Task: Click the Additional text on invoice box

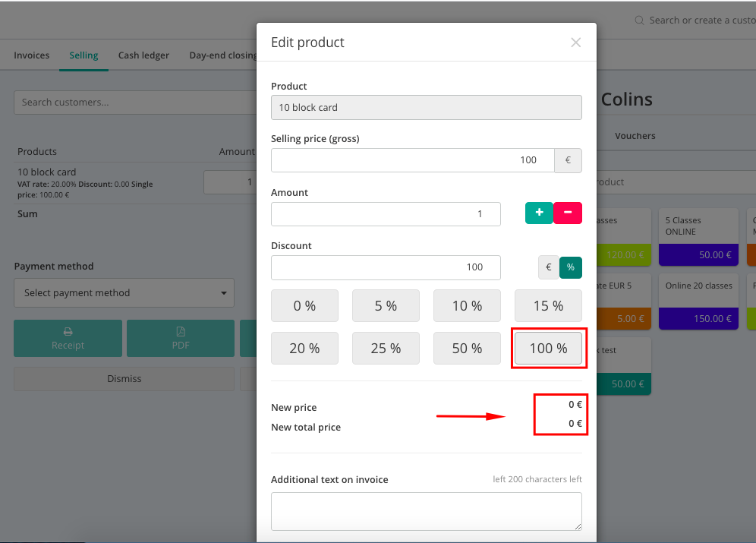Action: (x=427, y=511)
